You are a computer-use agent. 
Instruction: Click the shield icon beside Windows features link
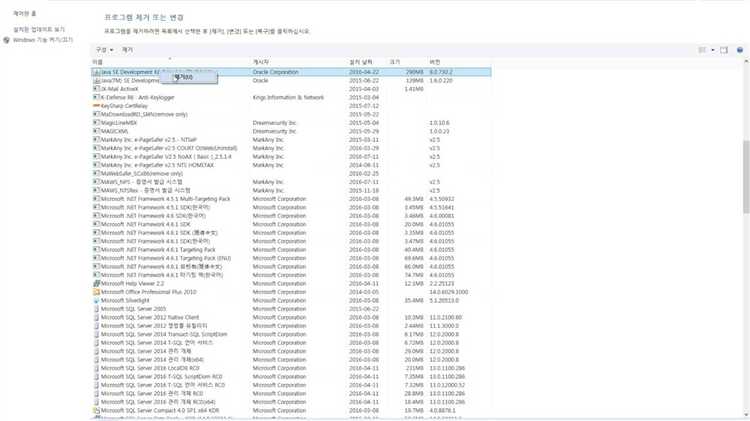(6, 40)
